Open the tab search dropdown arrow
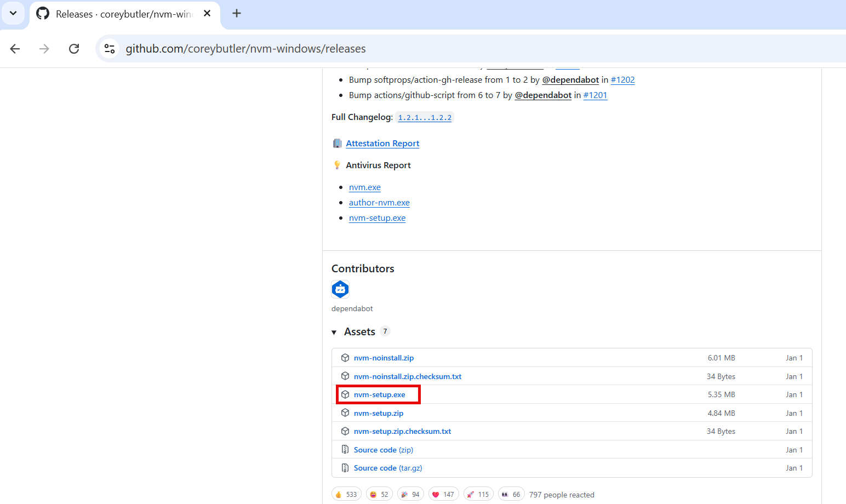This screenshot has height=504, width=846. point(13,13)
